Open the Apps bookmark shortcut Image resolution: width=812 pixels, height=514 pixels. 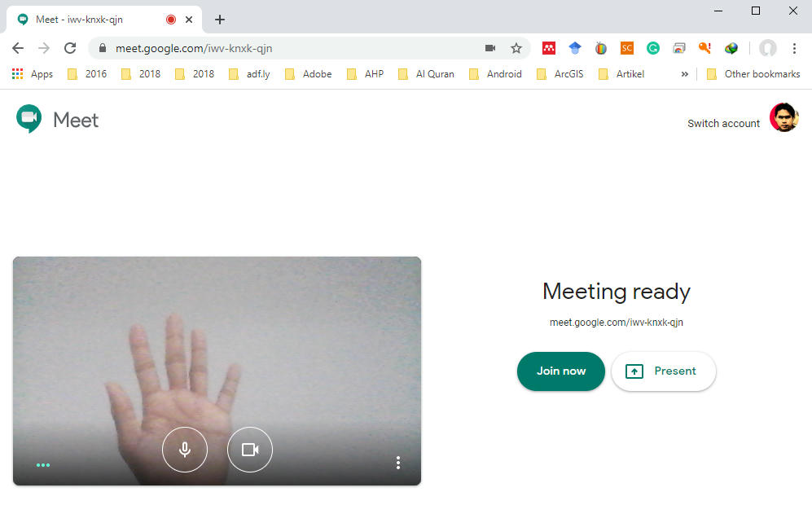click(x=32, y=74)
